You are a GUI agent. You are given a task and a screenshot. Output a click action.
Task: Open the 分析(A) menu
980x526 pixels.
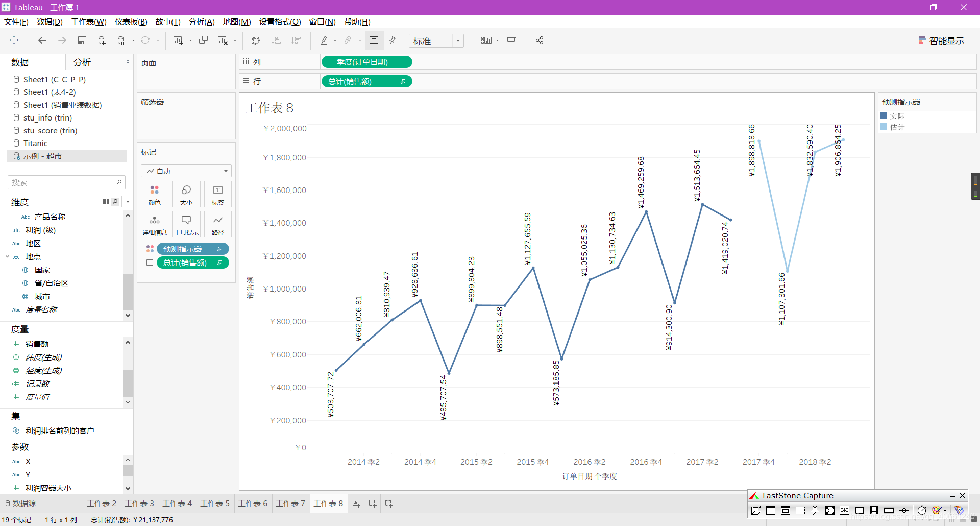click(202, 21)
